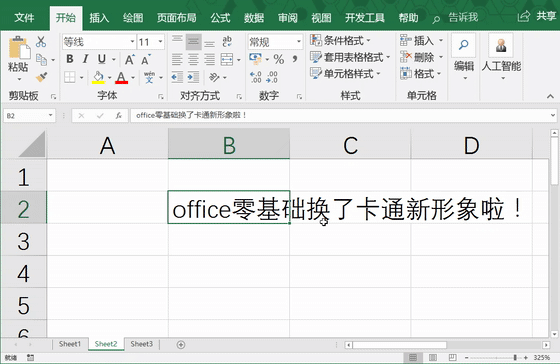Viewport: 560px width, 364px height.
Task: Switch to the 视图 tab
Action: point(321,18)
